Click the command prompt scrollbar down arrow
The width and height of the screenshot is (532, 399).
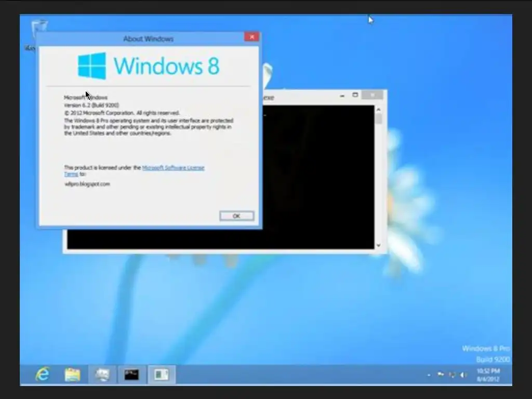click(x=379, y=245)
